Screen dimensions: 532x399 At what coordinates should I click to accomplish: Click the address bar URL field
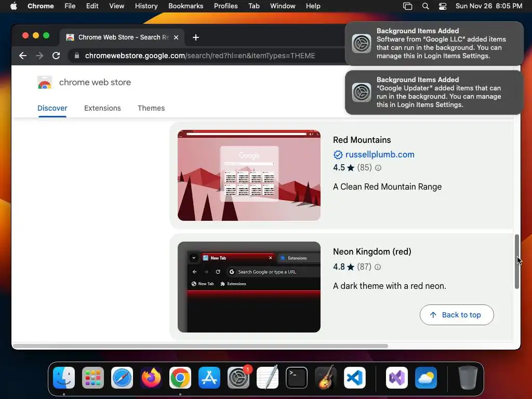200,56
